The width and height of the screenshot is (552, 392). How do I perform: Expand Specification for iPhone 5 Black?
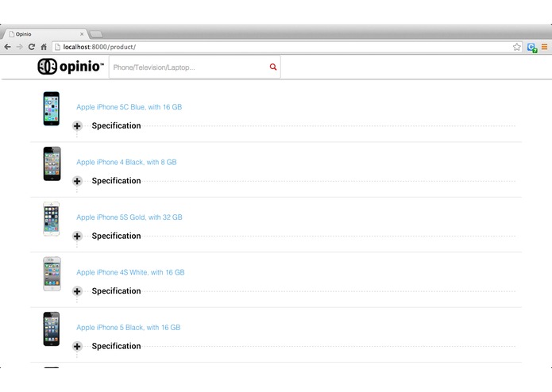pos(77,347)
